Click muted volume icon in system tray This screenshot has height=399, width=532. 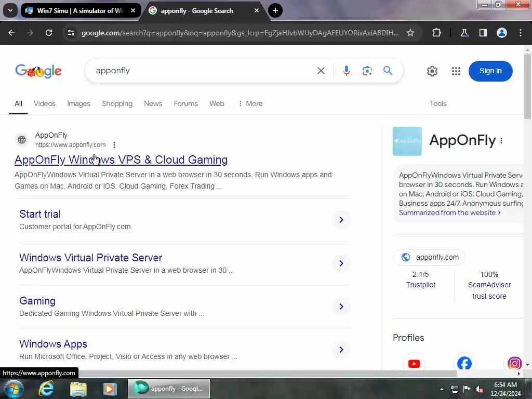click(x=480, y=389)
